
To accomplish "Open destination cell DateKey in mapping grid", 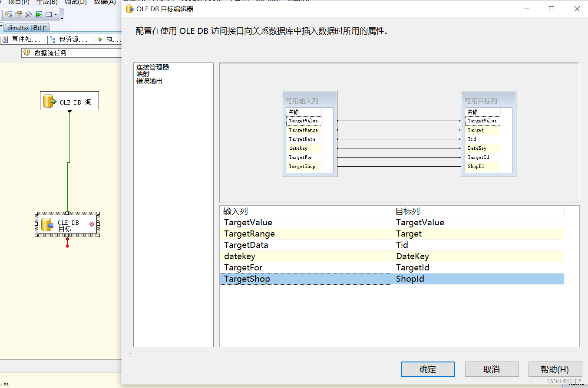I will (478, 256).
